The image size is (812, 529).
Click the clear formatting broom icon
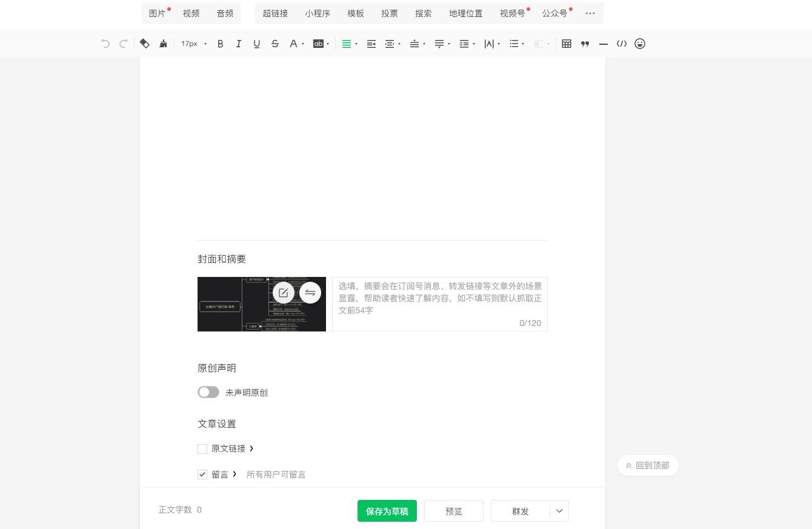pos(163,44)
